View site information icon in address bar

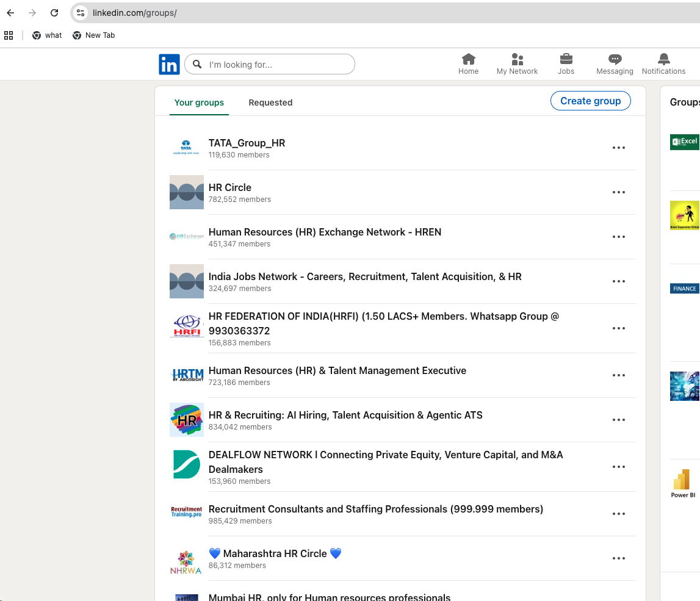pos(81,13)
